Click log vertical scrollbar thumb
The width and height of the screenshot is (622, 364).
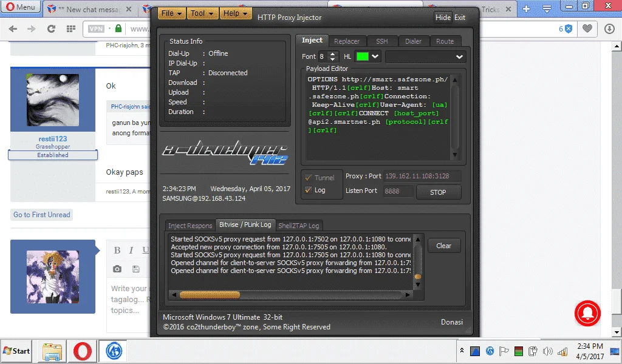point(418,277)
